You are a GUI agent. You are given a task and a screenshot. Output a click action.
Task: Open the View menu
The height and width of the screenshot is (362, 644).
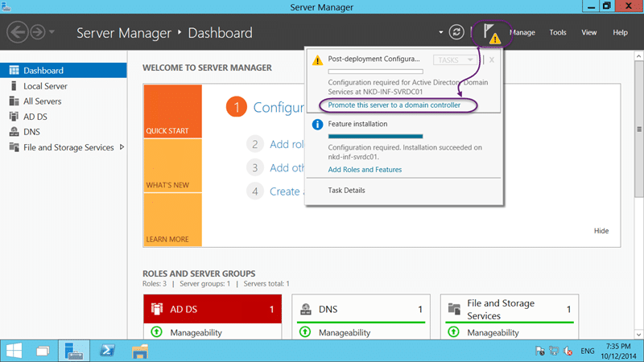588,32
